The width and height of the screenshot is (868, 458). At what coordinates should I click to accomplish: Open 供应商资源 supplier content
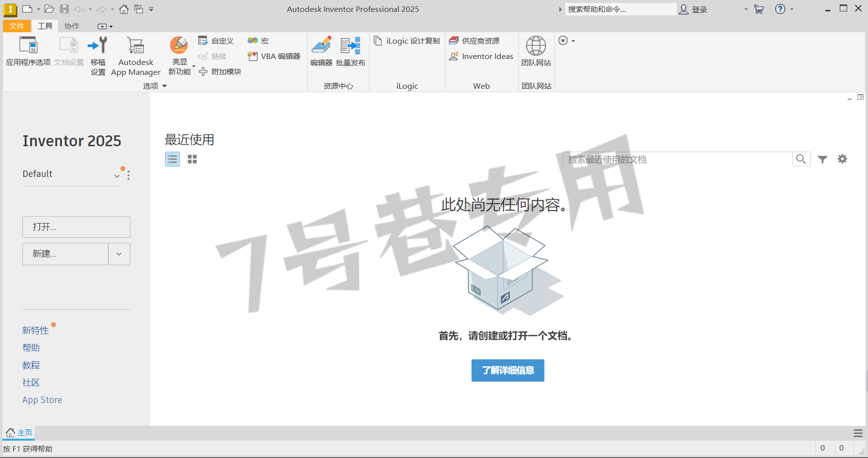click(x=475, y=41)
